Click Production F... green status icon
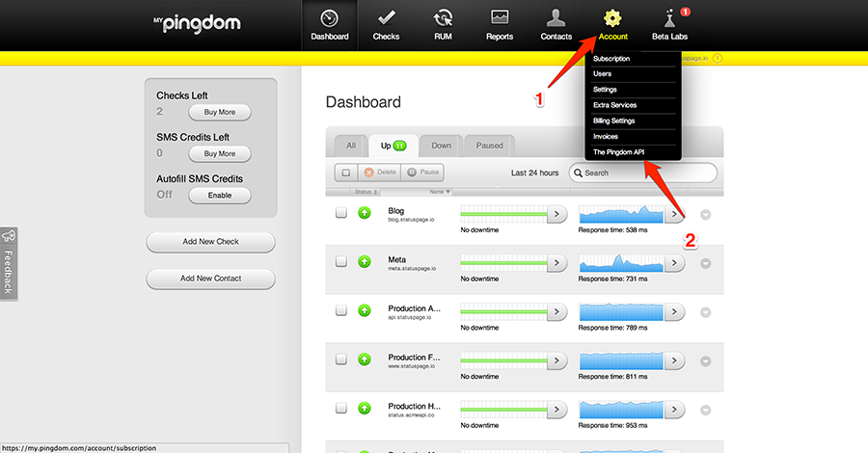Image resolution: width=868 pixels, height=453 pixels. pyautogui.click(x=365, y=359)
